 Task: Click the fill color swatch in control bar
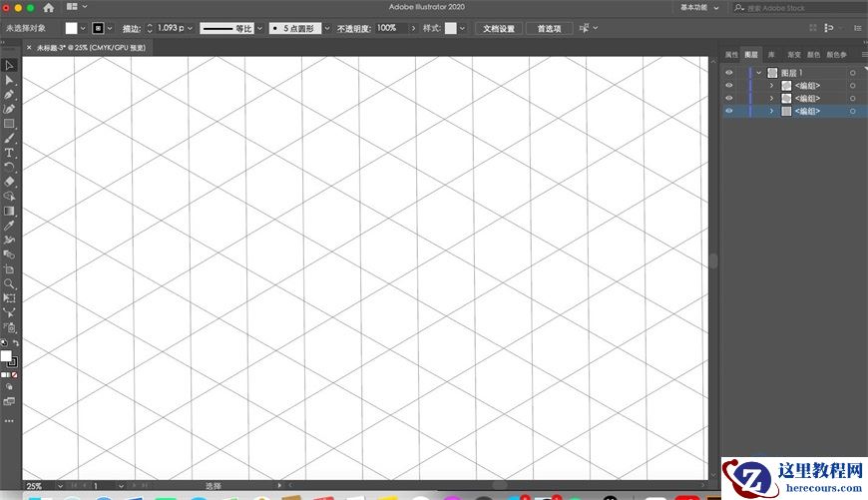[72, 28]
